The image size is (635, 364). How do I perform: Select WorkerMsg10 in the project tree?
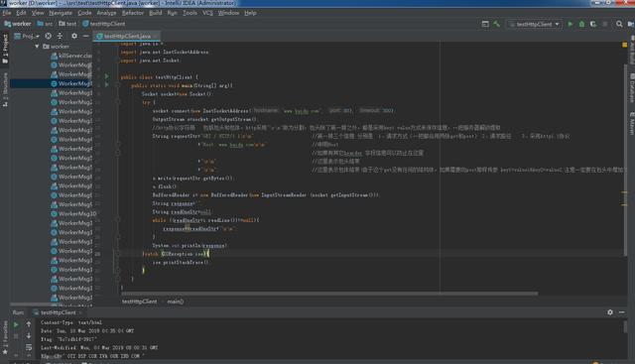pyautogui.click(x=73, y=214)
